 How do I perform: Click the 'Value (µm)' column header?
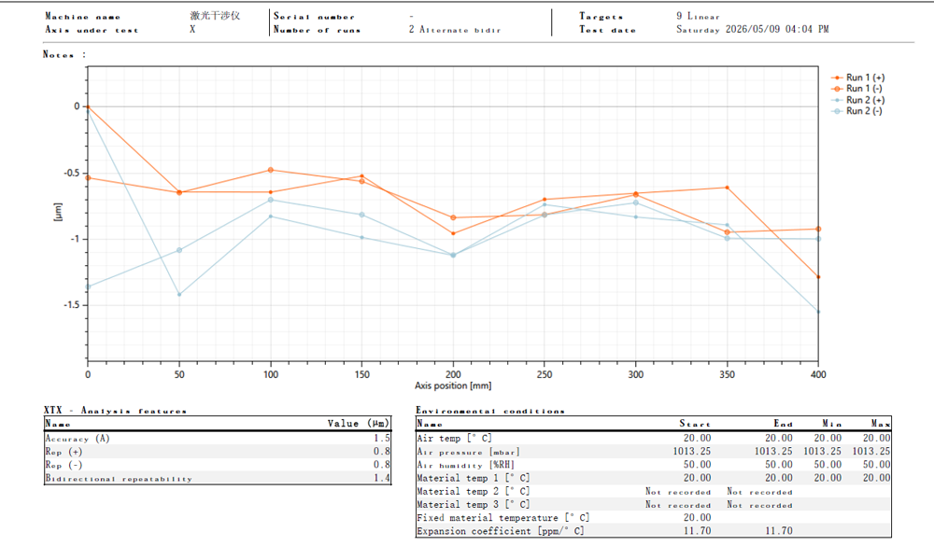(x=358, y=423)
